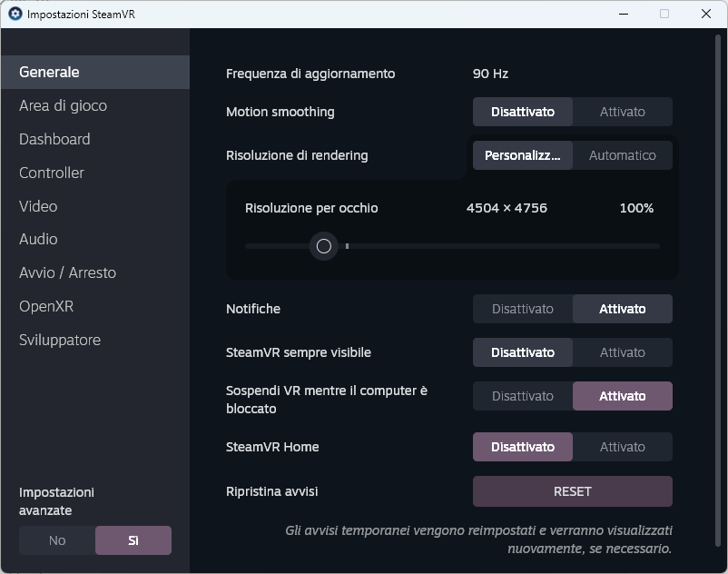The height and width of the screenshot is (574, 728).
Task: Enable Motion smoothing with Attivato
Action: pos(622,112)
